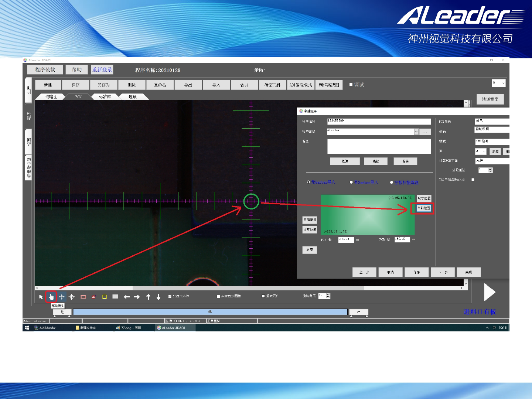The width and height of the screenshot is (532, 399).
Task: Select the filled gray rectangle tool
Action: tap(115, 297)
